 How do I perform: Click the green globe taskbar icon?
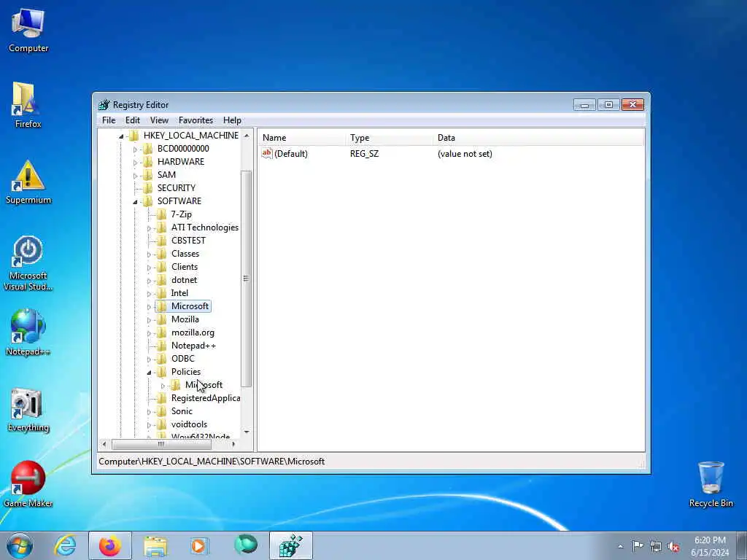pyautogui.click(x=246, y=545)
